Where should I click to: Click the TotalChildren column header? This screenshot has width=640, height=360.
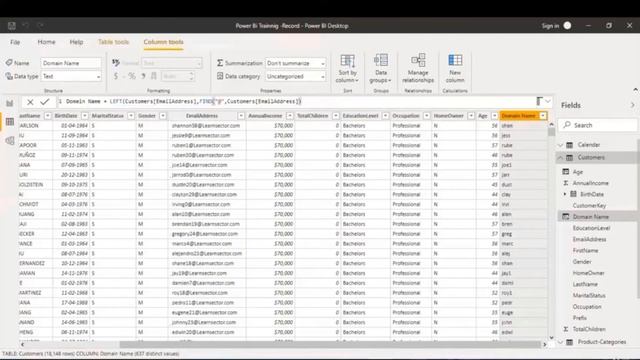click(313, 116)
